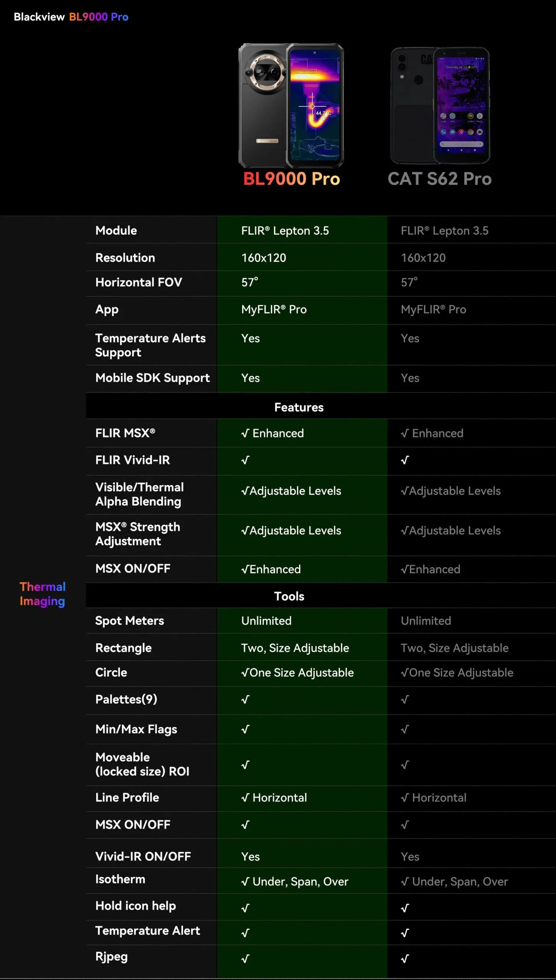Screen dimensions: 556x980
Task: Click the Isotherm row label
Action: point(120,879)
